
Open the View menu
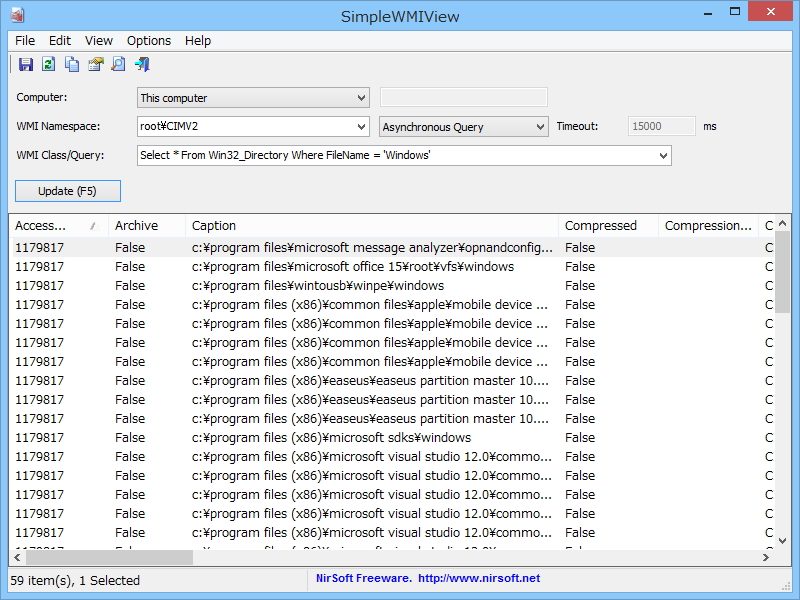click(97, 41)
